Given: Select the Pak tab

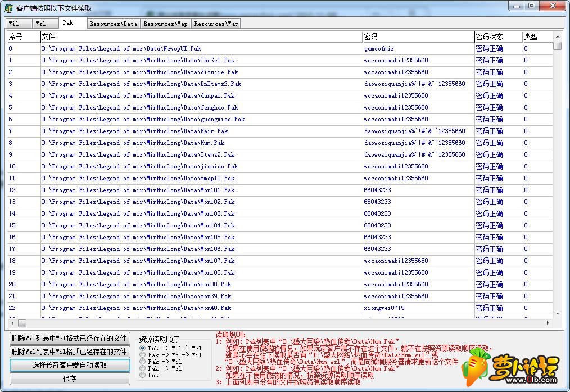Looking at the screenshot, I should pos(73,22).
